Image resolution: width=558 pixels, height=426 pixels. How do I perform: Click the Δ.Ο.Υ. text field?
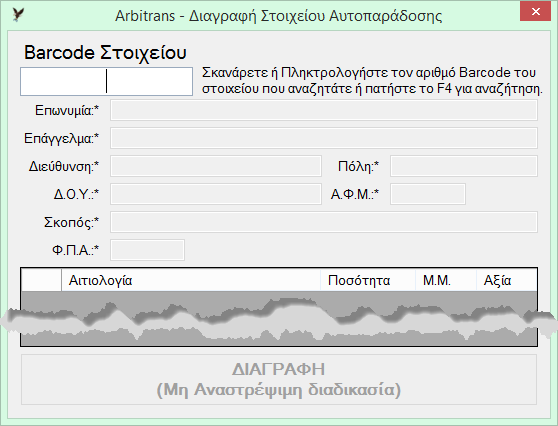216,194
